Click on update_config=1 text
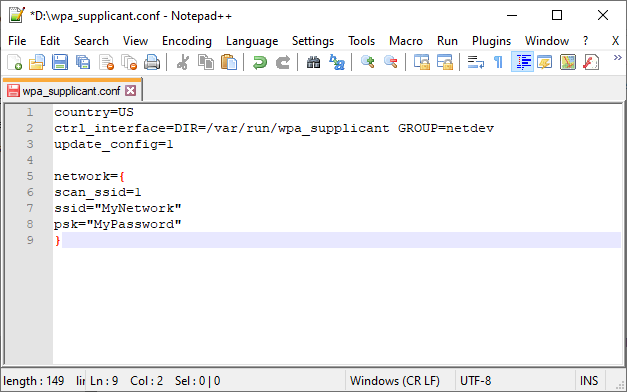The image size is (627, 392). [x=114, y=144]
